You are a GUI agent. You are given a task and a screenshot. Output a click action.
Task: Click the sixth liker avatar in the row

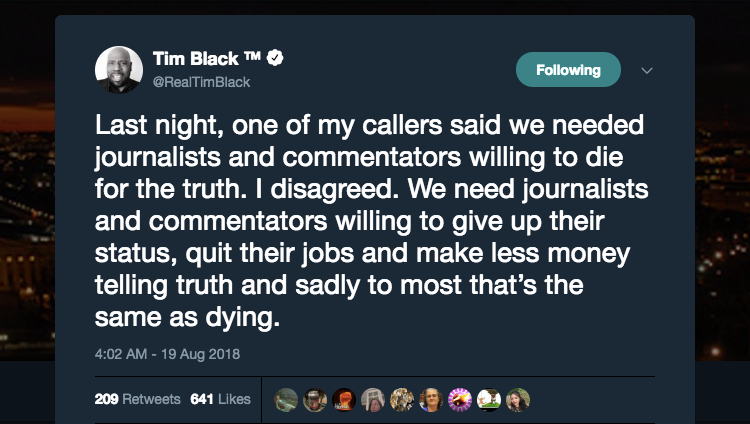(431, 399)
